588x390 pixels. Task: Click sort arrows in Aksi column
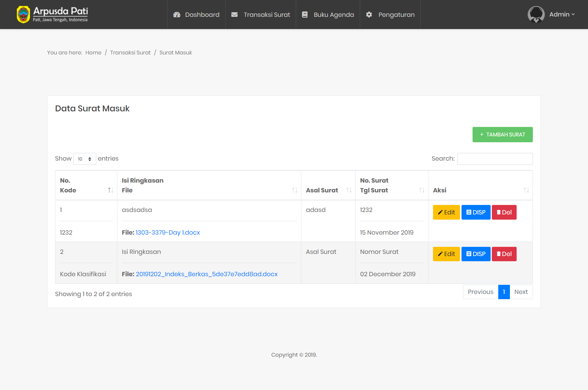[526, 190]
